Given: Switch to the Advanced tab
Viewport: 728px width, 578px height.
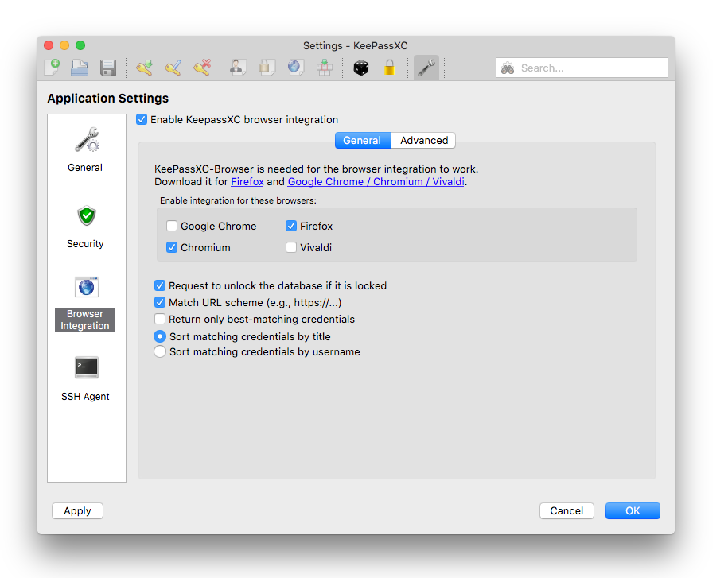Looking at the screenshot, I should point(423,140).
